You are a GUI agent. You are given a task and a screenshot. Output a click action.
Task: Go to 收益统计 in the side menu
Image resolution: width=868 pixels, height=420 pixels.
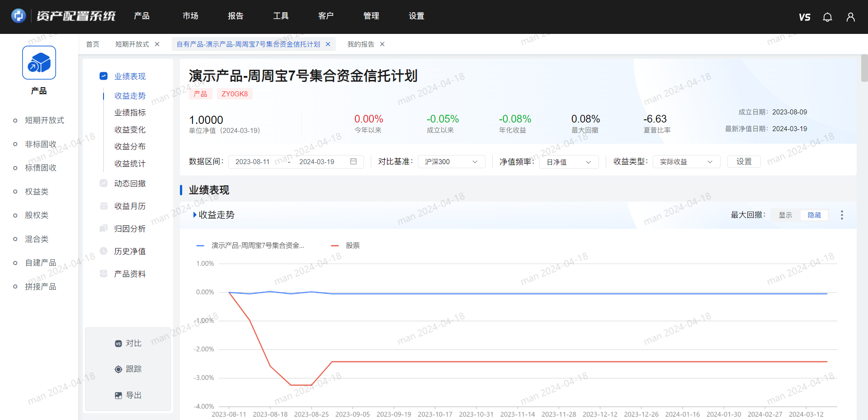coord(130,164)
